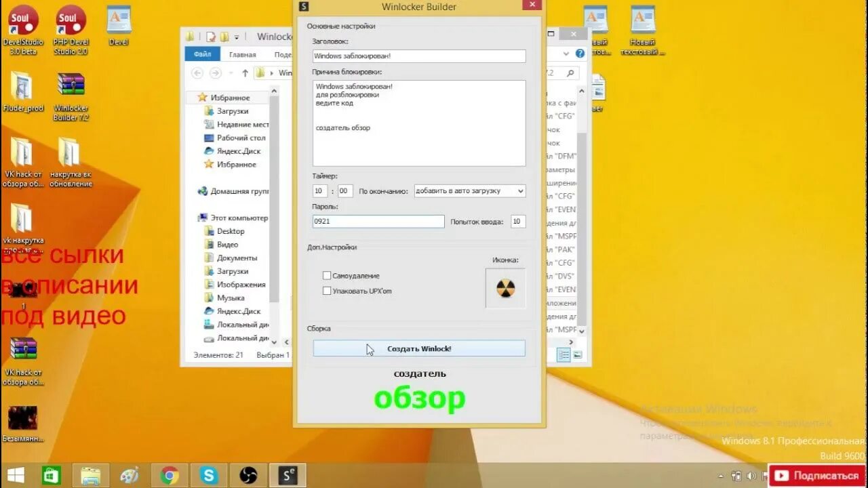Click the Explorer help question-mark icon
This screenshot has height=488, width=868.
(x=580, y=54)
